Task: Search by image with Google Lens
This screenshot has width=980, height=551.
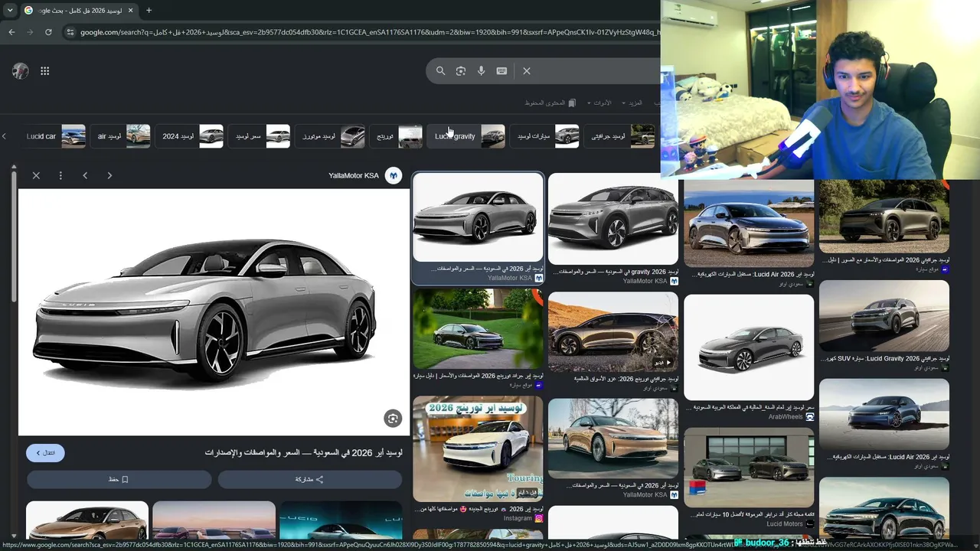Action: tap(461, 71)
